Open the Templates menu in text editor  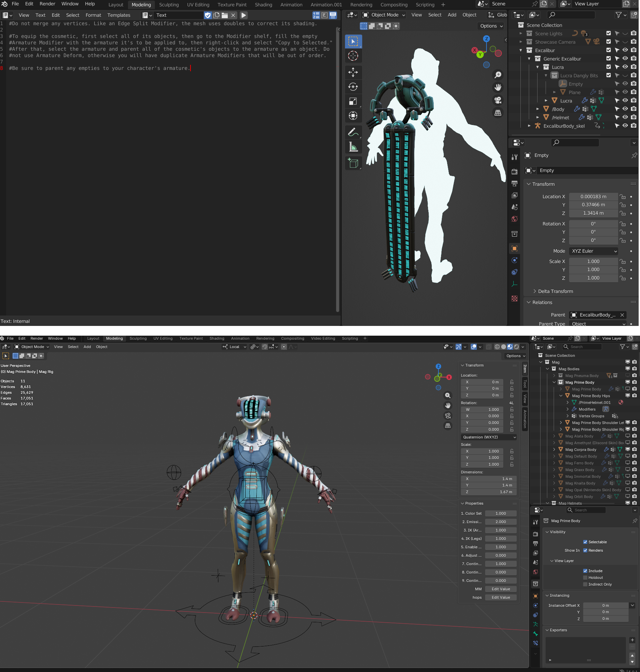[119, 15]
